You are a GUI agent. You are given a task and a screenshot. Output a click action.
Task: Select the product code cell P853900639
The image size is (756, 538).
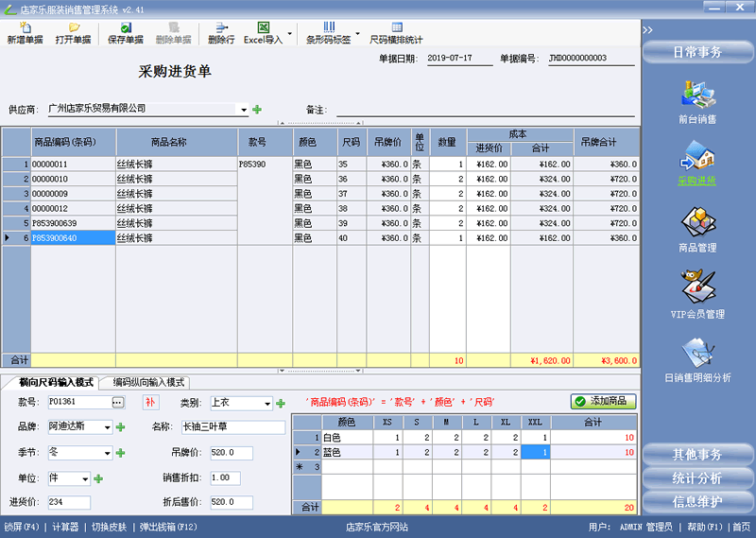tap(74, 223)
